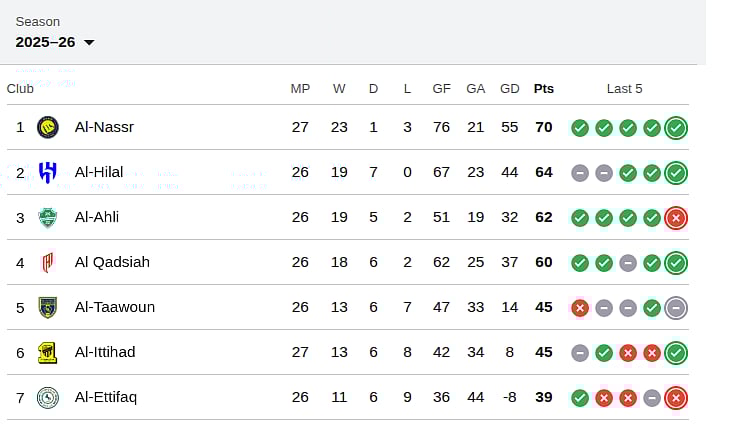Click Al-Nassr's most recent win icon
This screenshot has height=424, width=745.
tap(676, 128)
